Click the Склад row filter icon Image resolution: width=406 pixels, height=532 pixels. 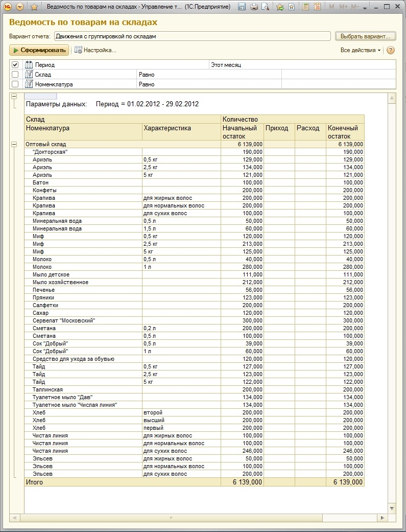(x=29, y=74)
